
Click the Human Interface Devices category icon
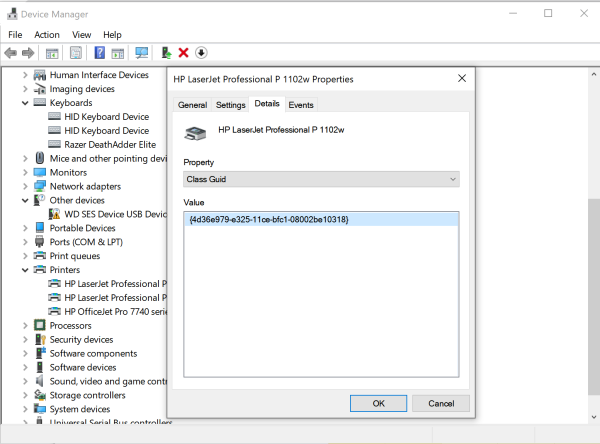[40, 75]
